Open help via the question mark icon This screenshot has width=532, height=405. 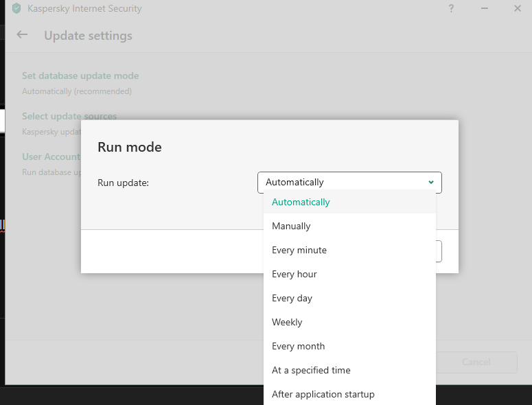point(451,9)
